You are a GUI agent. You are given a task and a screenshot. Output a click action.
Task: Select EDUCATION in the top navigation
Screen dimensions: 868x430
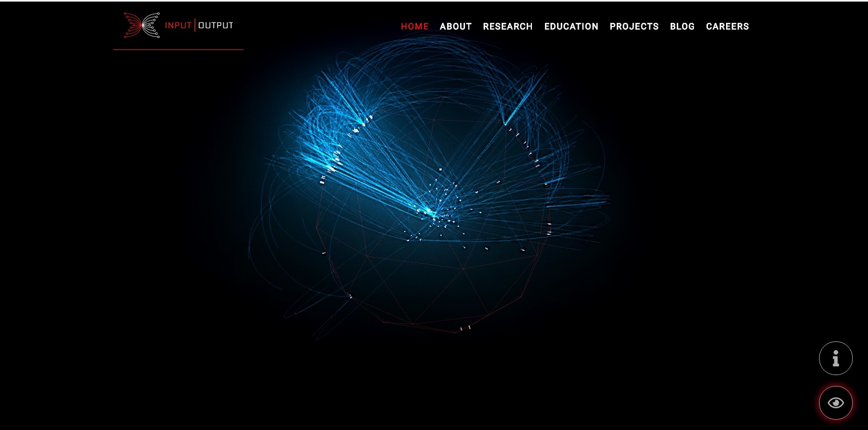571,27
